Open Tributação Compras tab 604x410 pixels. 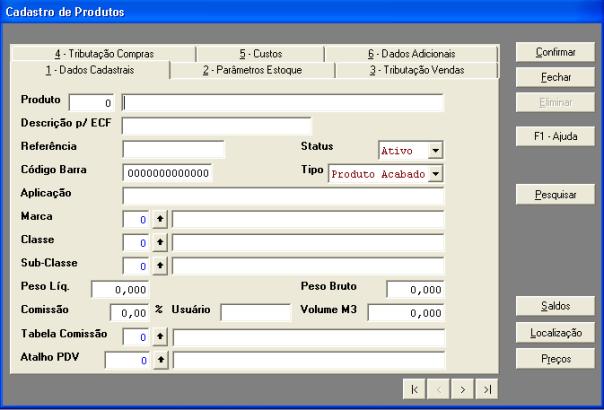pyautogui.click(x=104, y=54)
